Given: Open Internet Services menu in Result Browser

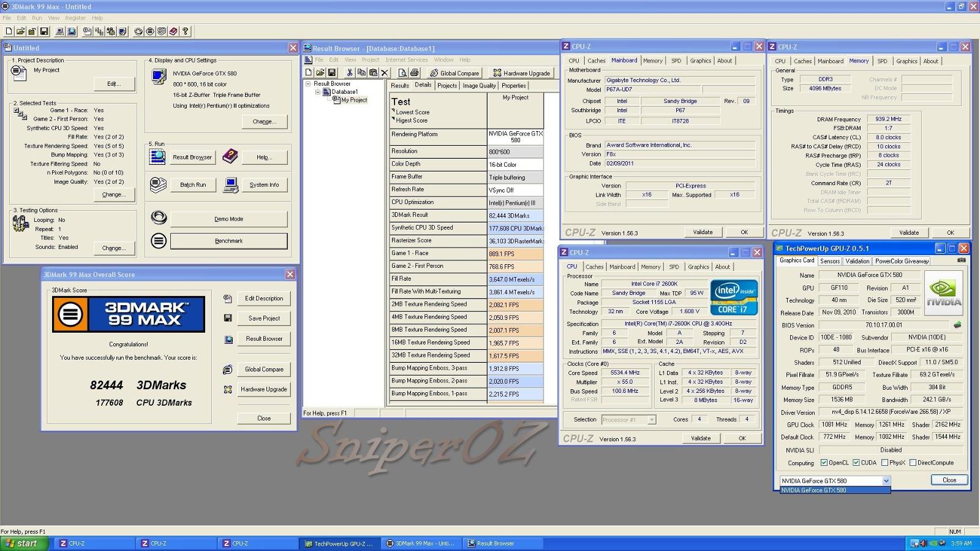Looking at the screenshot, I should click(407, 60).
